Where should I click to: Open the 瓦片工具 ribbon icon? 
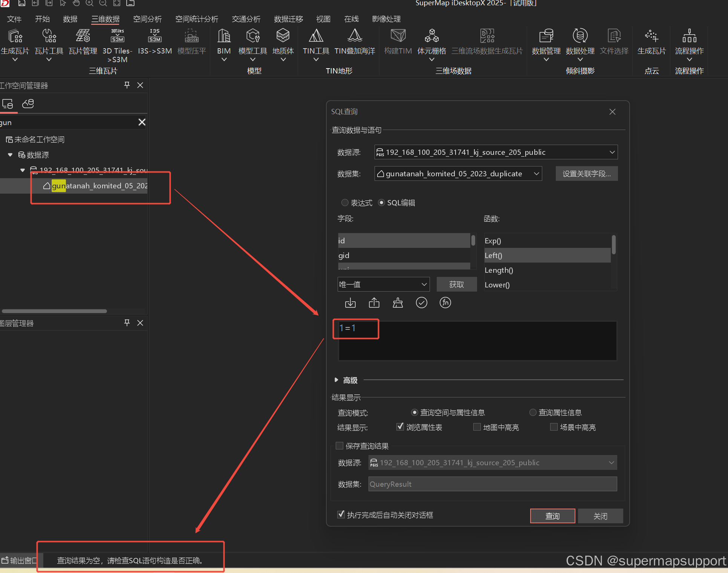tap(49, 36)
